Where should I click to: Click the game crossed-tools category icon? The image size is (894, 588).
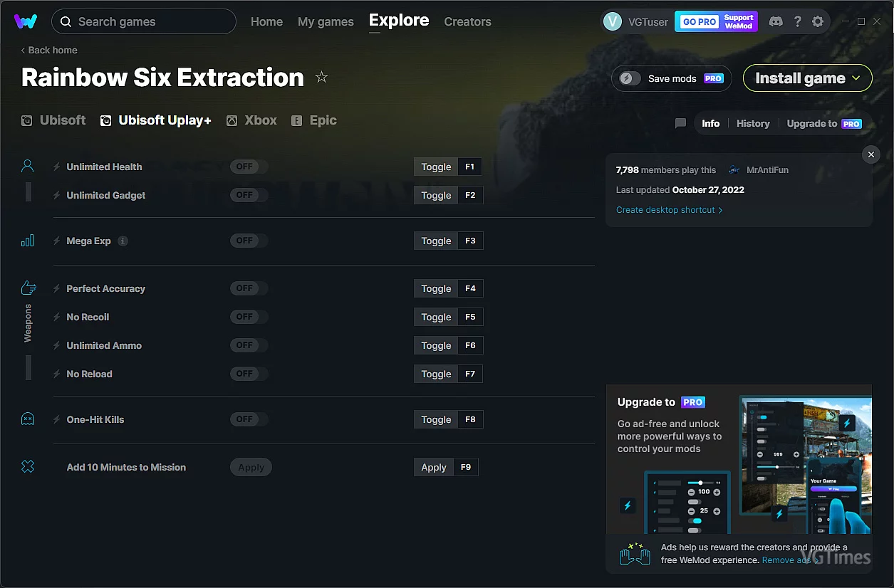(x=28, y=467)
